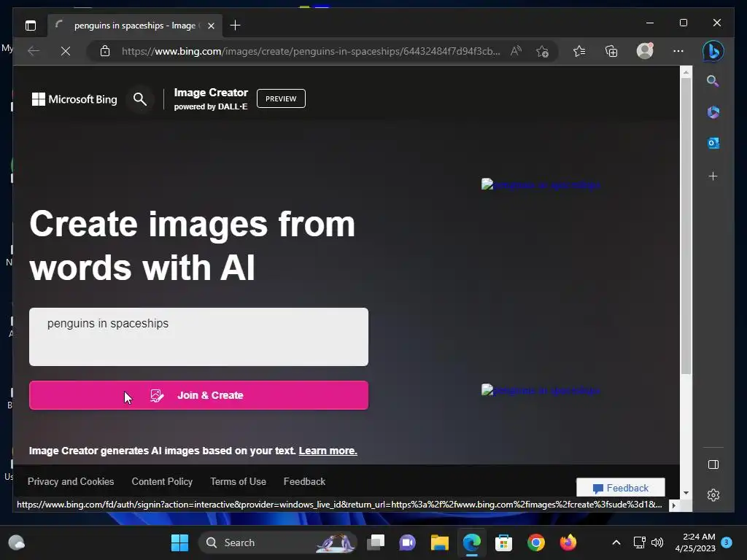Open the Windows Start menu
Image resolution: width=747 pixels, height=560 pixels.
[x=179, y=542]
